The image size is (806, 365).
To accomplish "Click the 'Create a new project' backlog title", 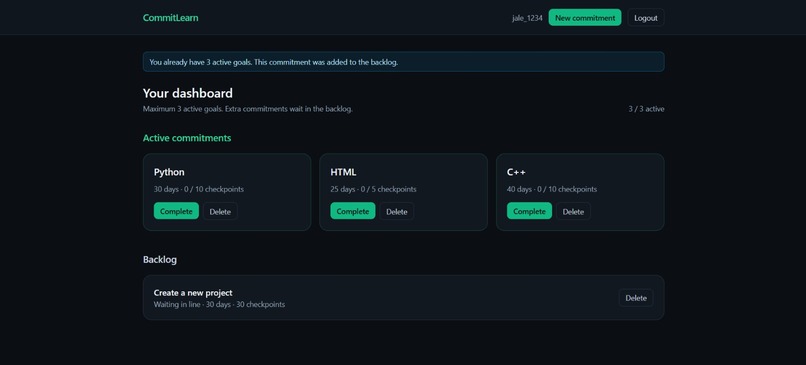I will point(193,293).
